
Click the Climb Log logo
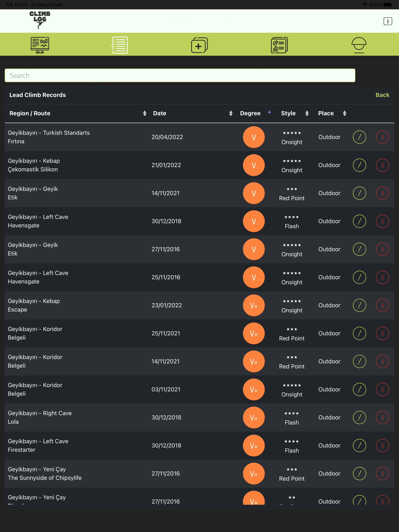tap(40, 20)
